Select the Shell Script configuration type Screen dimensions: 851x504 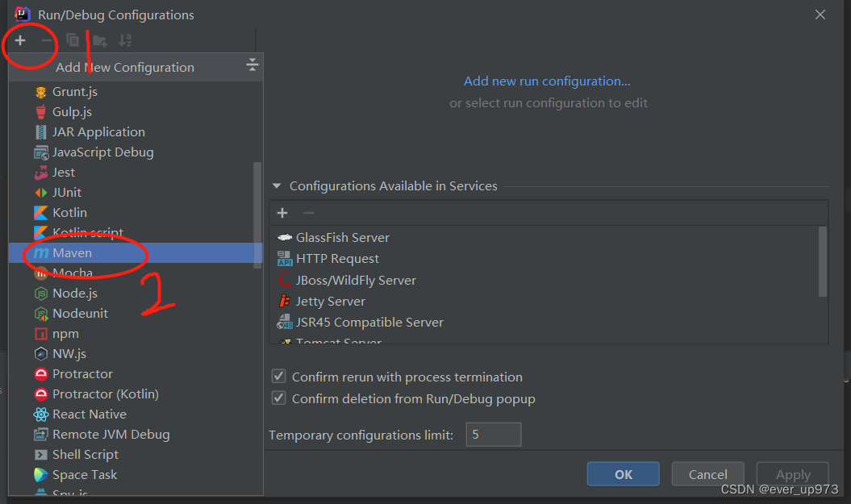(x=136, y=454)
